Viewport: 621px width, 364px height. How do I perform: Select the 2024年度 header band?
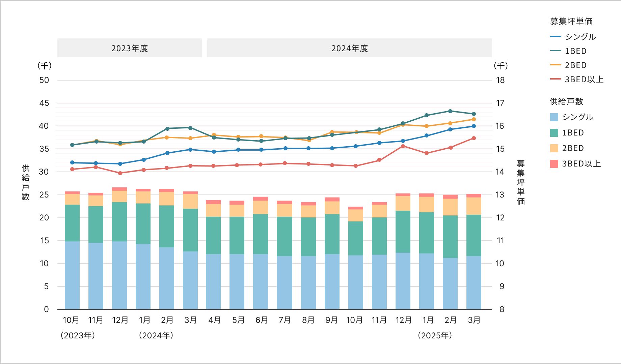pos(349,48)
